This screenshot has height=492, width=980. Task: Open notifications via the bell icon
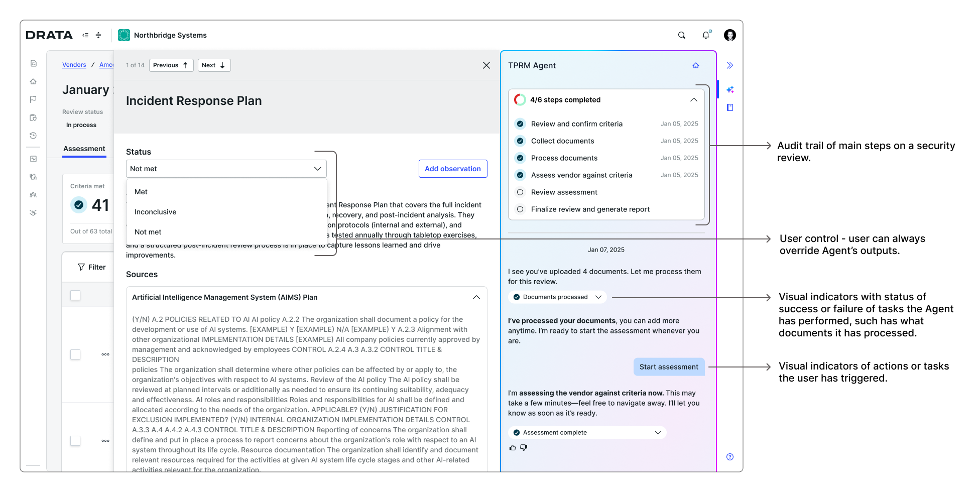(705, 35)
